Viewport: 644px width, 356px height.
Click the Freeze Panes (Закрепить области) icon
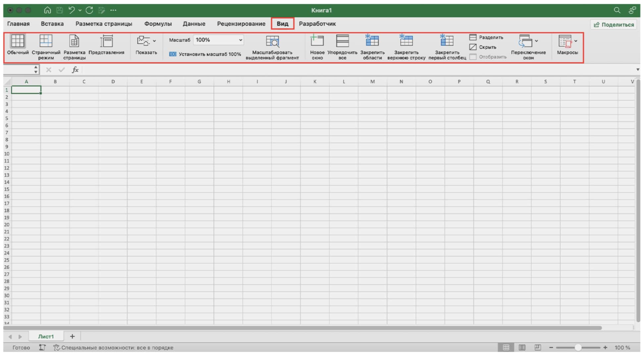[372, 41]
